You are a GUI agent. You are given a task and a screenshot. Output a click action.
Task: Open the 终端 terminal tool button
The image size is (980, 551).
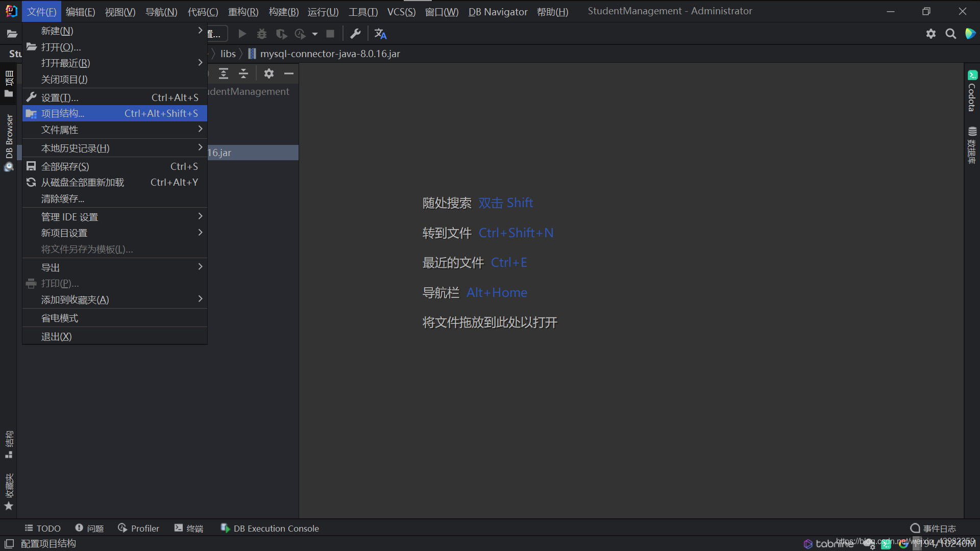coord(189,529)
